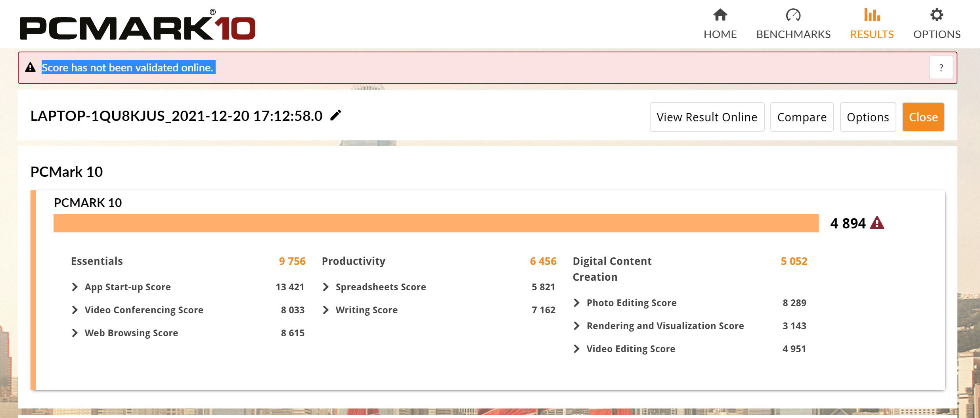Viewport: 980px width, 418px height.
Task: Click the Video Editing value 4 951
Action: [794, 349]
